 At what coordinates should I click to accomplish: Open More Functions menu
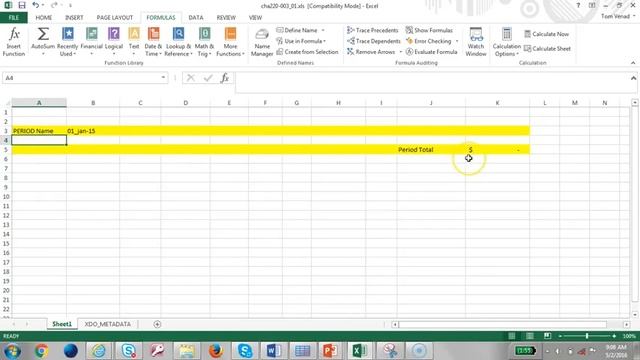(230, 41)
